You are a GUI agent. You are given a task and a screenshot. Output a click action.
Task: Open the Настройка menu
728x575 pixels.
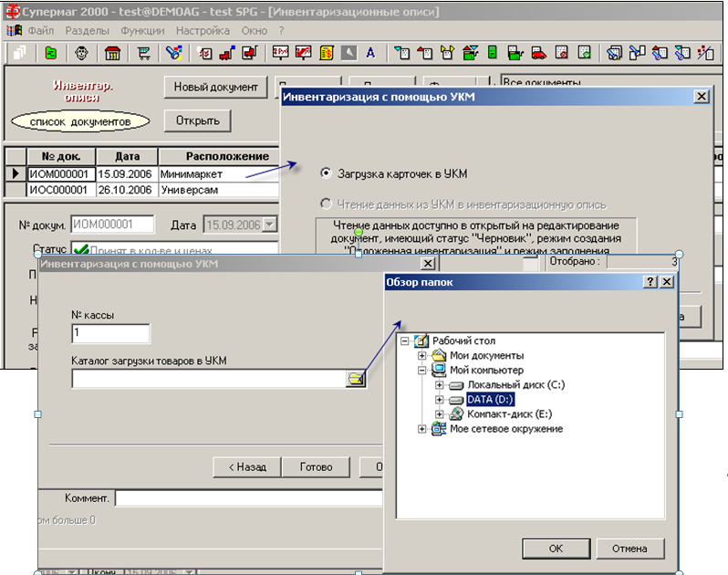coord(203,31)
